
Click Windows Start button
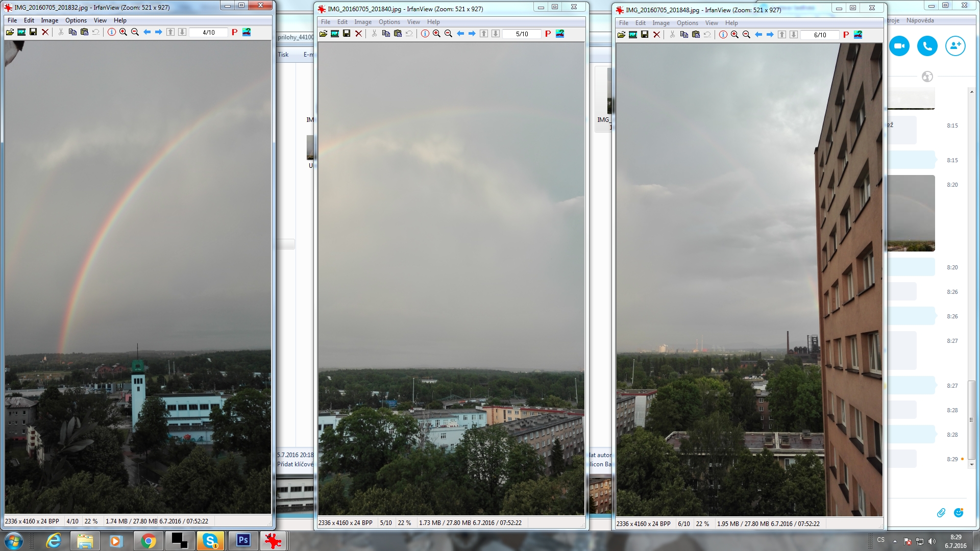pos(13,541)
